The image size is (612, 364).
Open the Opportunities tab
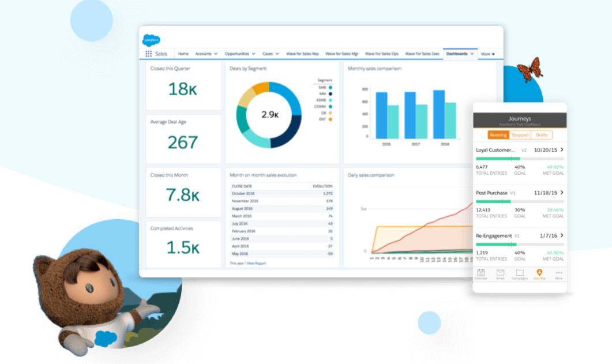pyautogui.click(x=236, y=54)
